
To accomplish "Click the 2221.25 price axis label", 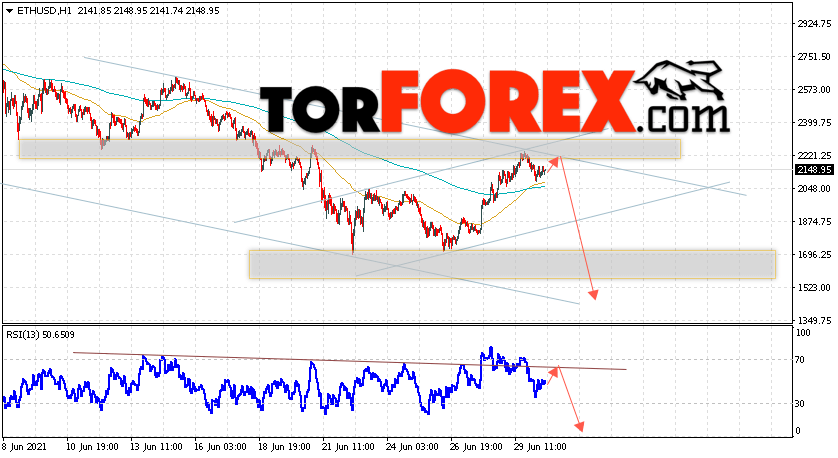I will tap(814, 156).
